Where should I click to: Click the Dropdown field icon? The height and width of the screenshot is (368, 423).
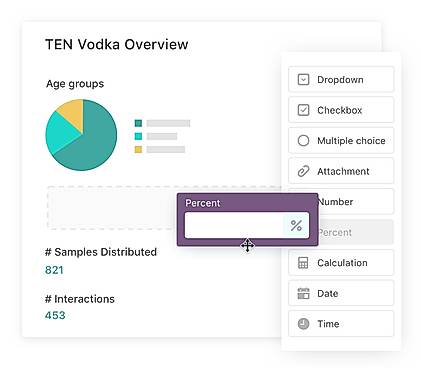click(303, 80)
